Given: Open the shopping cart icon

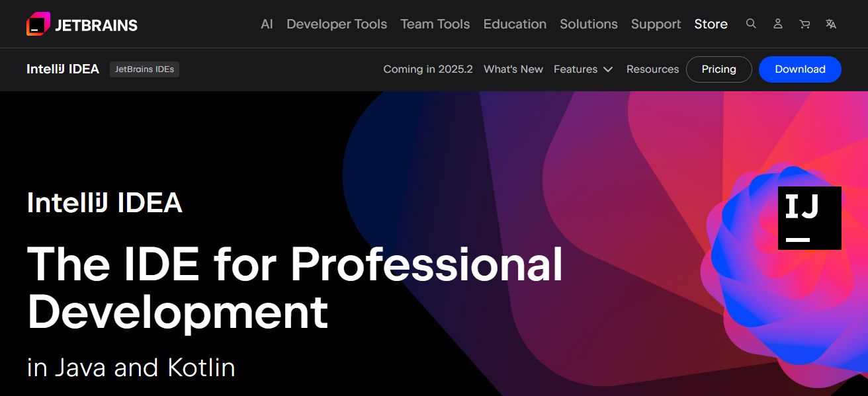Looking at the screenshot, I should point(804,24).
